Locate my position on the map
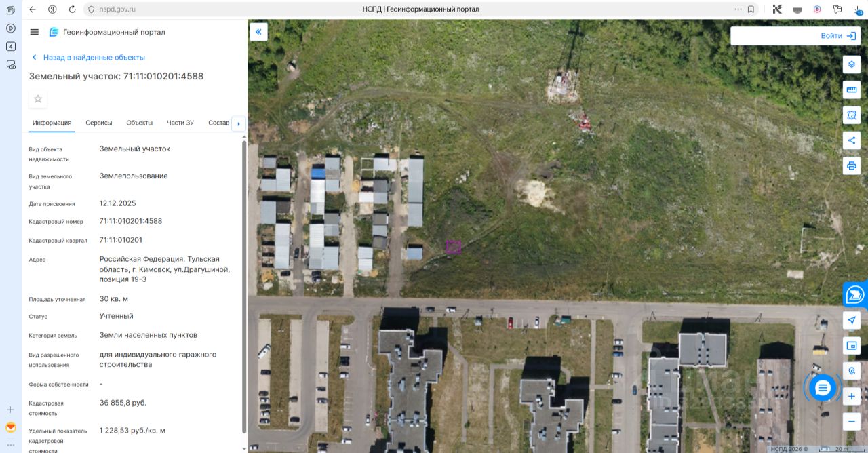The width and height of the screenshot is (868, 453). tap(852, 320)
